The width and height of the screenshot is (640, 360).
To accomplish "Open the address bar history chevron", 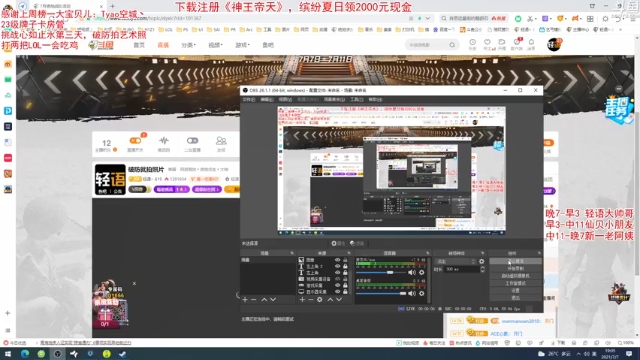I will [x=427, y=18].
